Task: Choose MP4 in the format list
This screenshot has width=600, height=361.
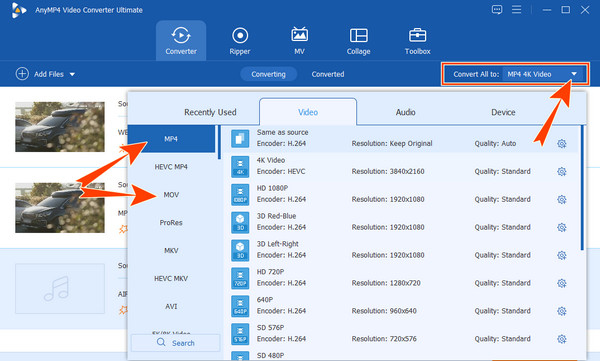Action: (x=171, y=139)
